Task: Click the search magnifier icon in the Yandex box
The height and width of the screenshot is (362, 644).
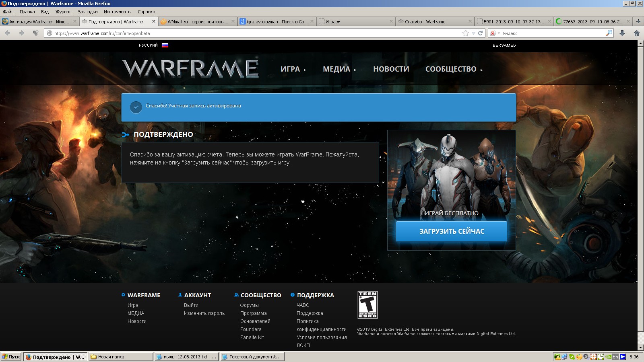Action: (x=609, y=33)
